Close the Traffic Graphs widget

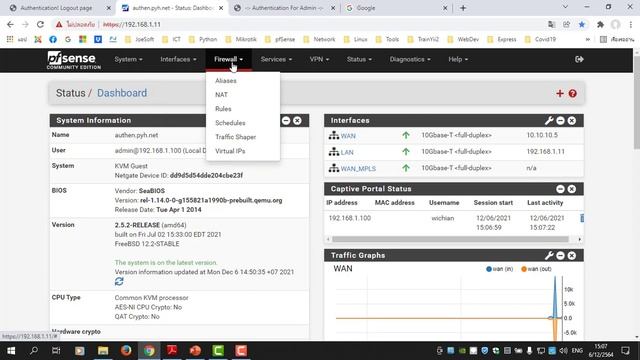[x=572, y=256]
